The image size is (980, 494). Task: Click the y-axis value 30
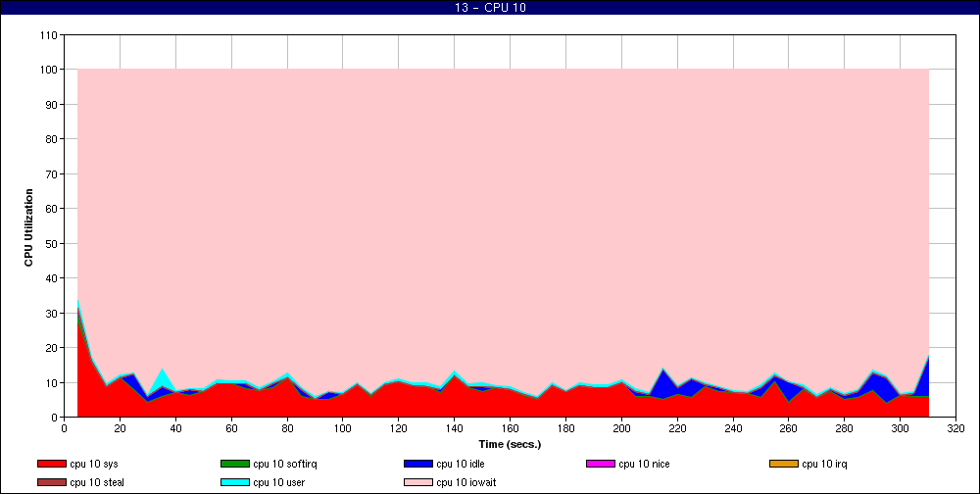pyautogui.click(x=53, y=314)
